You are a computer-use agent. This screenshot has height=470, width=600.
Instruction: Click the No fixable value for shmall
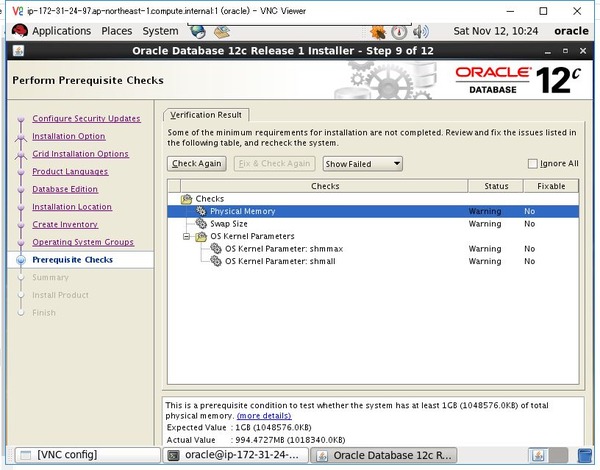coord(530,261)
